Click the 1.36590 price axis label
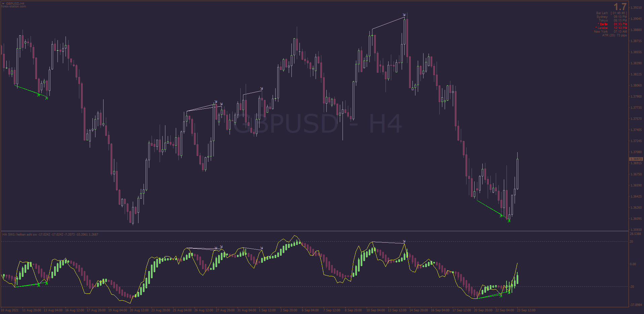 coord(636,185)
